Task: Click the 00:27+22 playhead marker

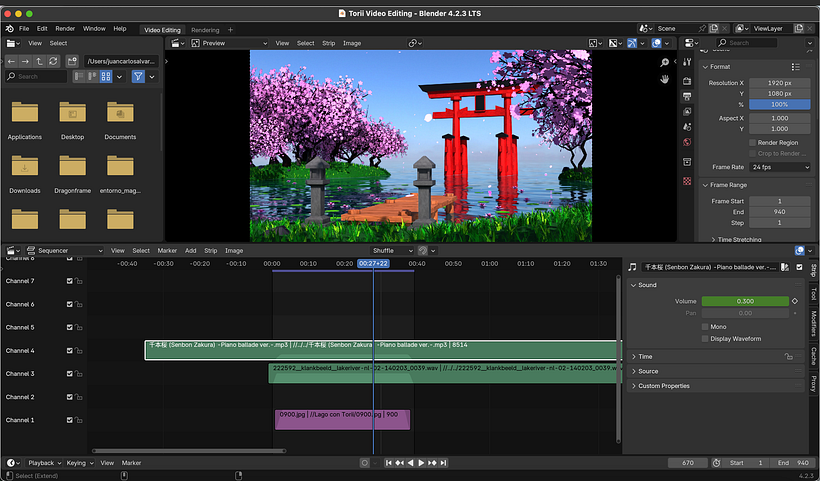Action: click(373, 264)
